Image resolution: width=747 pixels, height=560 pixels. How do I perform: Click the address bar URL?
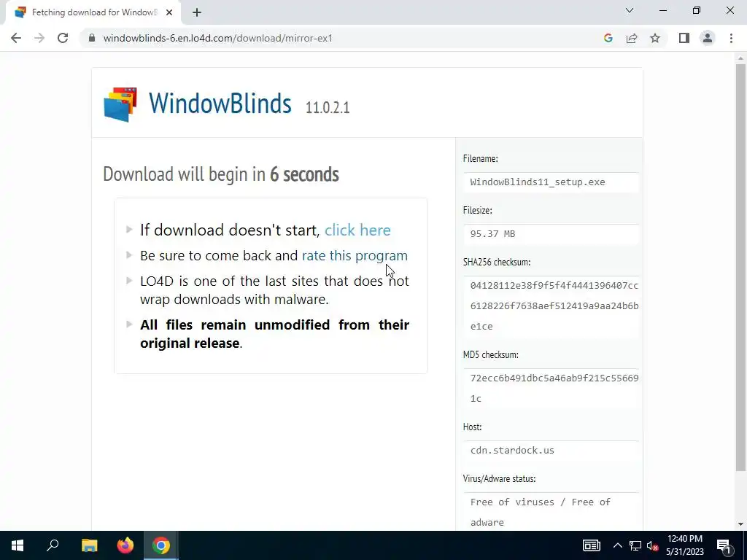pyautogui.click(x=217, y=38)
